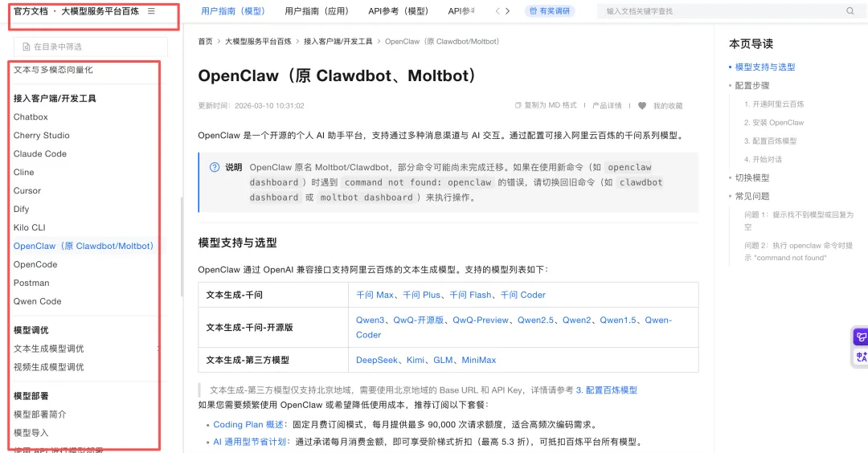The width and height of the screenshot is (868, 453).
Task: Open 我的收藏
Action: coord(668,106)
